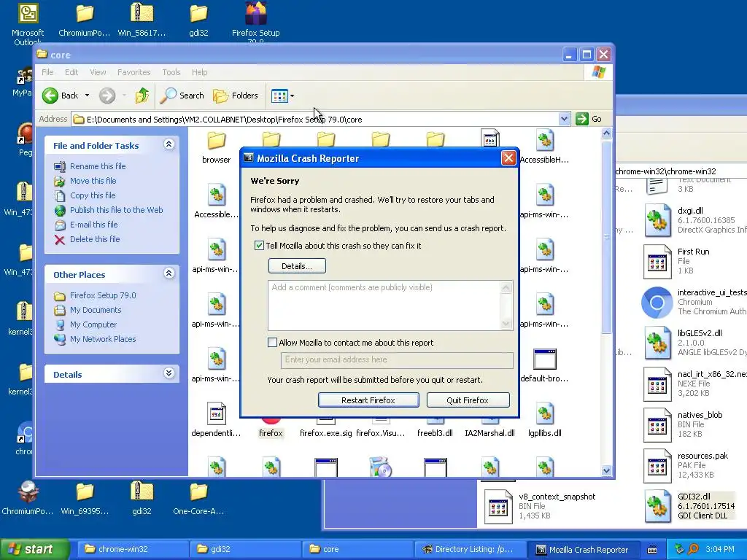Open the Favorites menu
This screenshot has height=560, width=747.
click(134, 72)
